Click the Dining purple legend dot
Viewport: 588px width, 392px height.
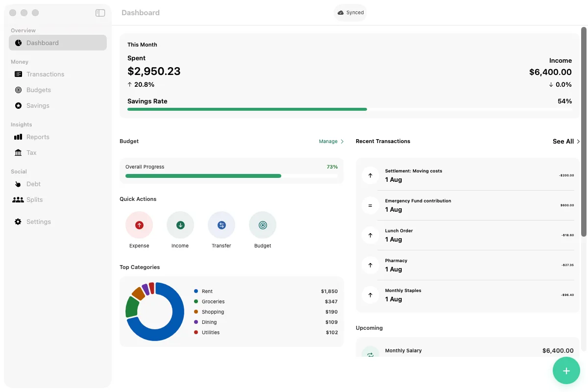tap(196, 322)
